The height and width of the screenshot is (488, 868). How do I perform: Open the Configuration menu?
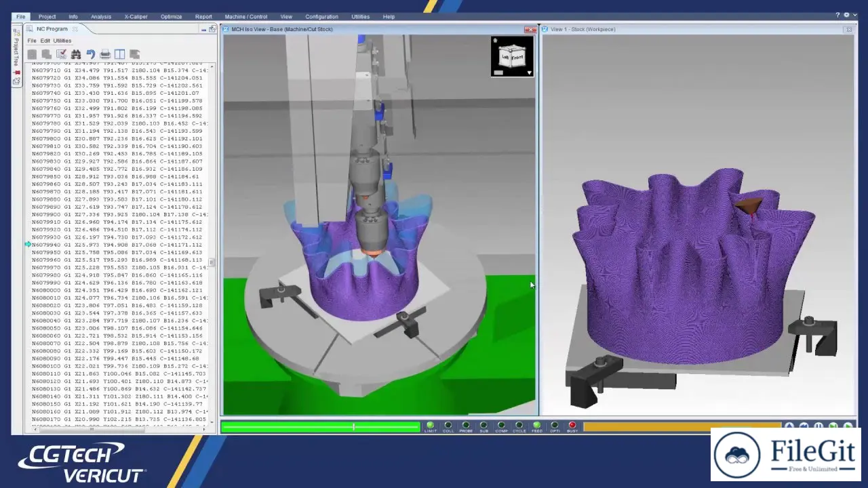pos(321,16)
